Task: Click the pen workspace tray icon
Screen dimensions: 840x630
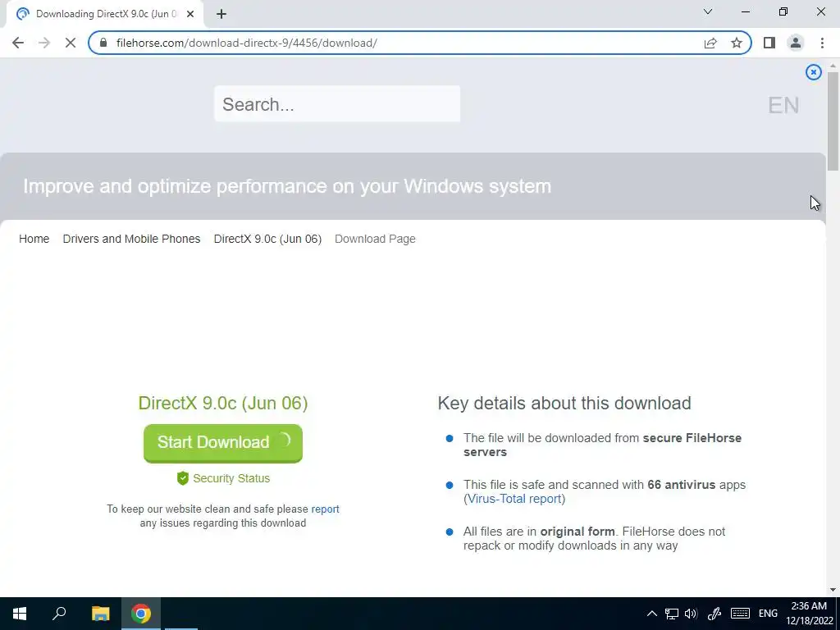Action: pyautogui.click(x=714, y=614)
